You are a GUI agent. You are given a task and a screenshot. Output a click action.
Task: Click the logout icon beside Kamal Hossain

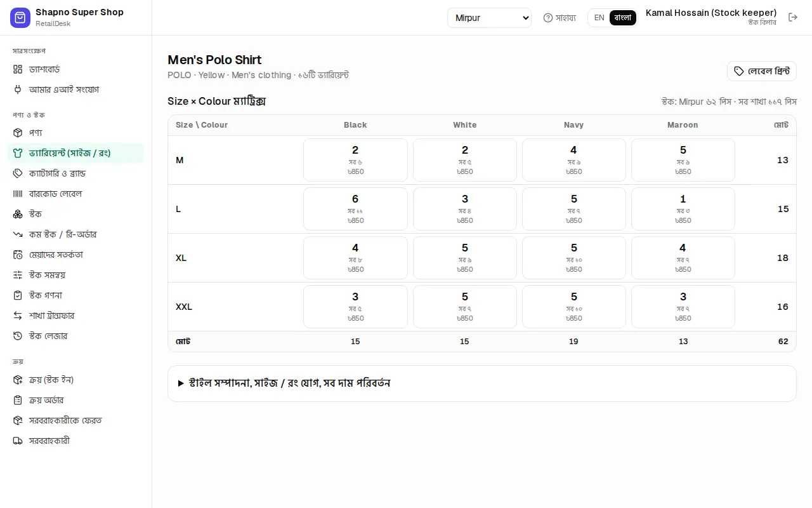click(x=793, y=17)
